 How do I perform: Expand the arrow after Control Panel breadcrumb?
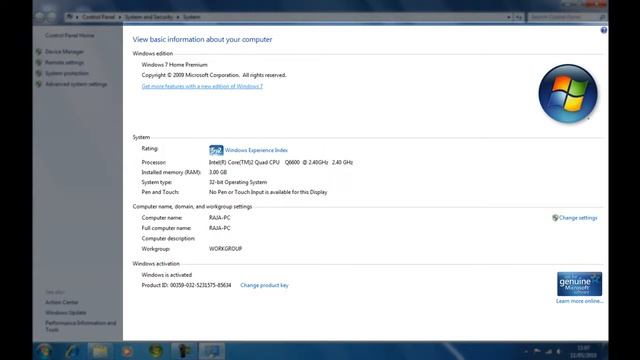click(120, 17)
